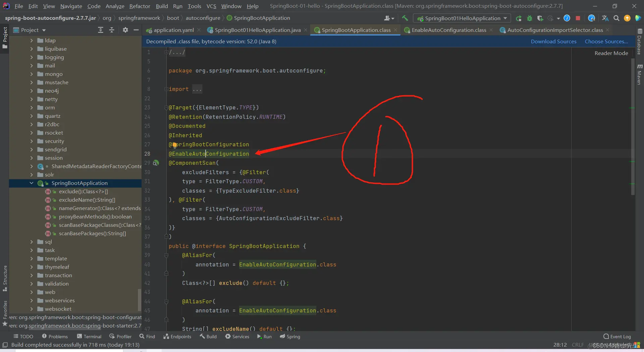Click the Build Project hammer icon
Image resolution: width=644 pixels, height=352 pixels.
coord(405,18)
